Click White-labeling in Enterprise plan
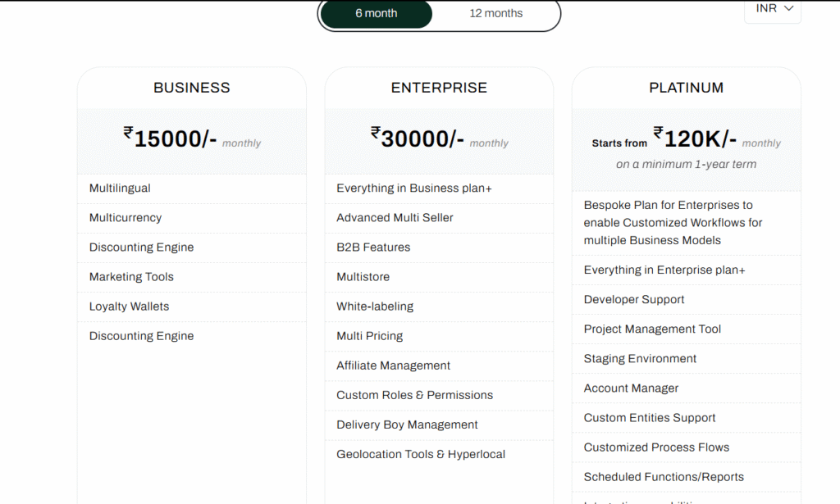This screenshot has width=840, height=504. click(x=375, y=306)
